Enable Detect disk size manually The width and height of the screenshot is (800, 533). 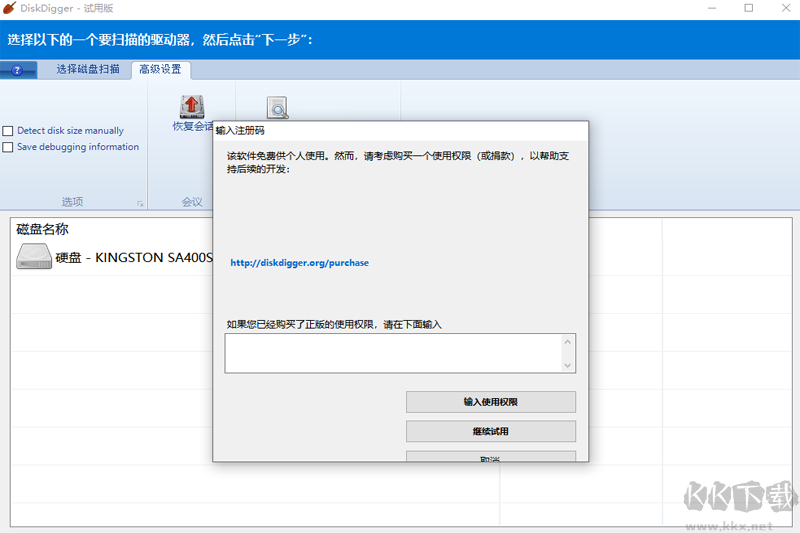pyautogui.click(x=8, y=131)
